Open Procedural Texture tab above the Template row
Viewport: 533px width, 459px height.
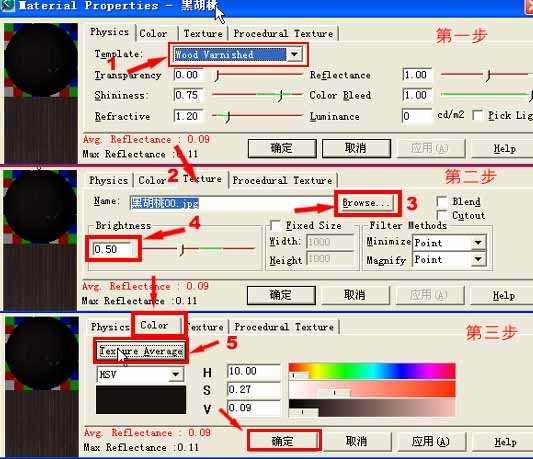pyautogui.click(x=283, y=34)
